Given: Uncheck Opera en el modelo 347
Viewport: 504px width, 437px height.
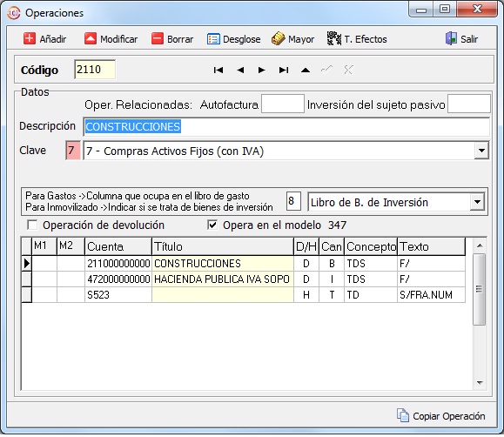Looking at the screenshot, I should click(x=212, y=225).
